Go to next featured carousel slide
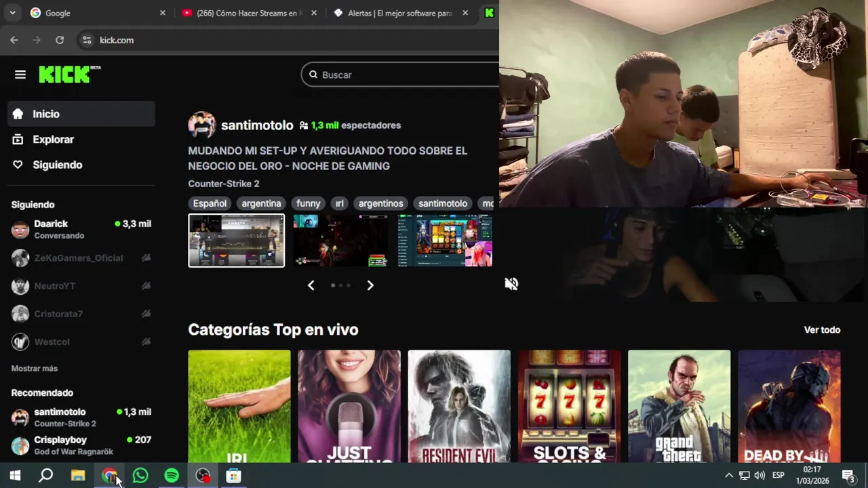868x488 pixels. point(370,285)
